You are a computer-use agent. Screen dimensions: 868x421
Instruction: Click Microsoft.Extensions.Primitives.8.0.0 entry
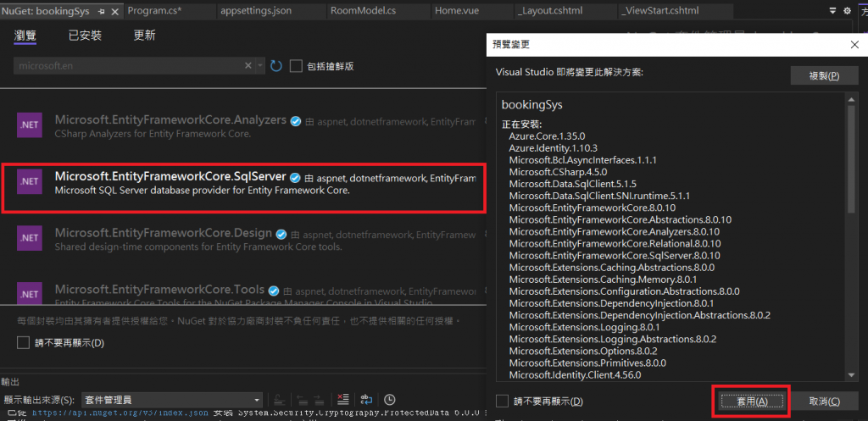(x=587, y=363)
